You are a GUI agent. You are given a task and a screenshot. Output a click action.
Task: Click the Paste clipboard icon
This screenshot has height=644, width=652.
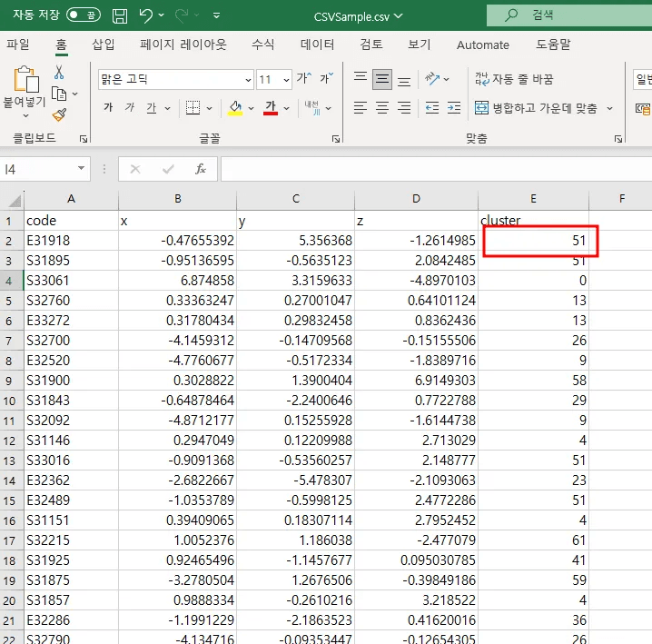[x=25, y=81]
